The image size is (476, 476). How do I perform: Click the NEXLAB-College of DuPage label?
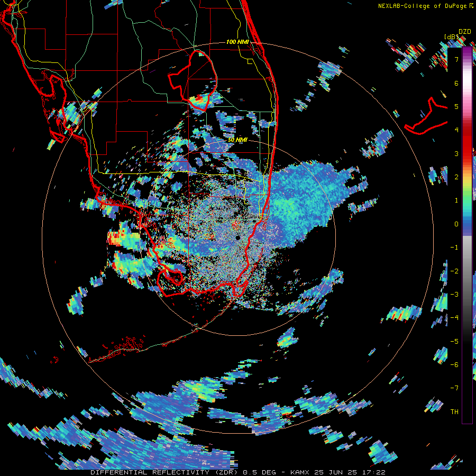(422, 6)
